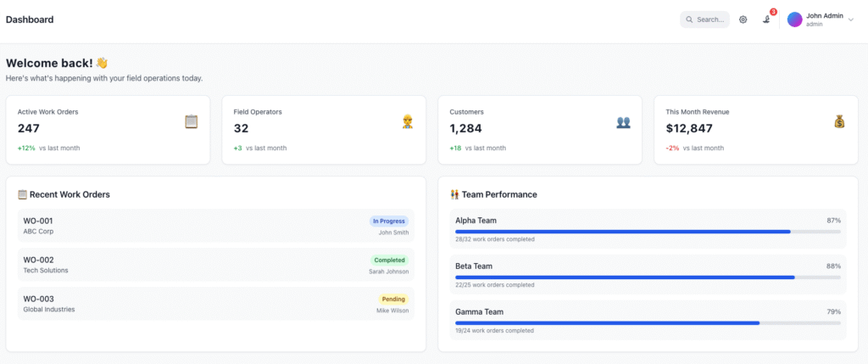
Task: Click the Alpha Team progress bar
Action: [x=648, y=231]
